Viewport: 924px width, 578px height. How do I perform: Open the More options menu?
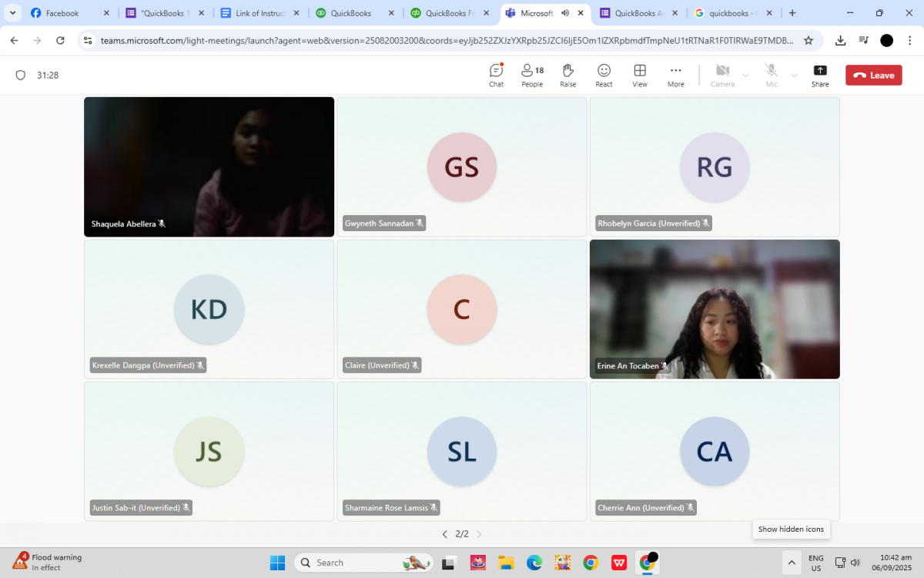click(675, 75)
